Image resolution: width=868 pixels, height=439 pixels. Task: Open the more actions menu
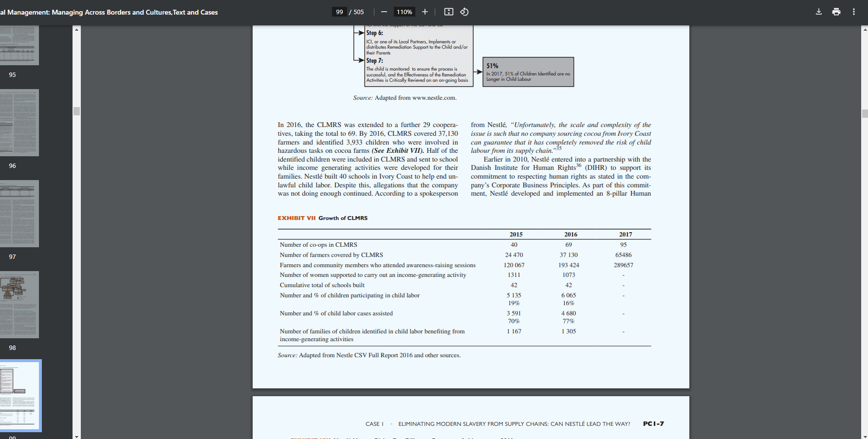pyautogui.click(x=854, y=12)
